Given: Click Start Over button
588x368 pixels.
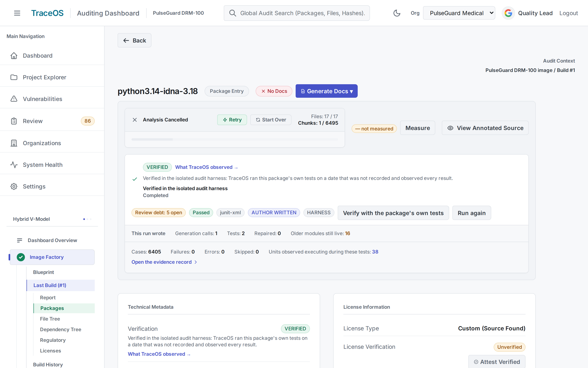Looking at the screenshot, I should click(x=271, y=120).
